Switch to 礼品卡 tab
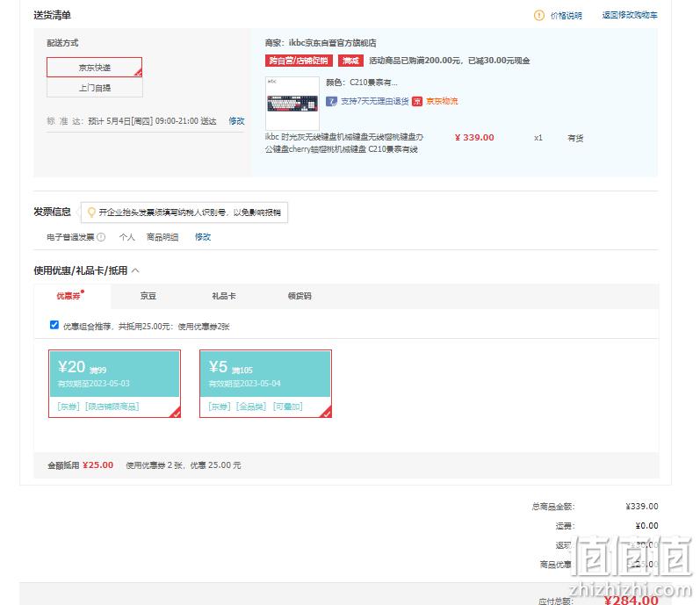Viewport: 700px width, 605px height. click(x=224, y=296)
